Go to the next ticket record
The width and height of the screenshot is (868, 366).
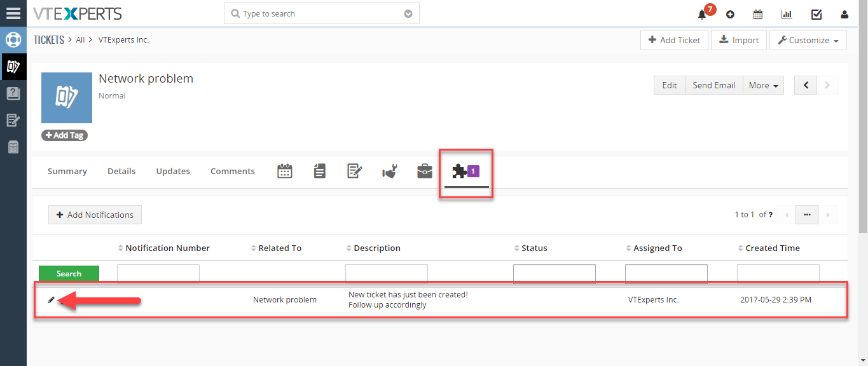pos(827,85)
